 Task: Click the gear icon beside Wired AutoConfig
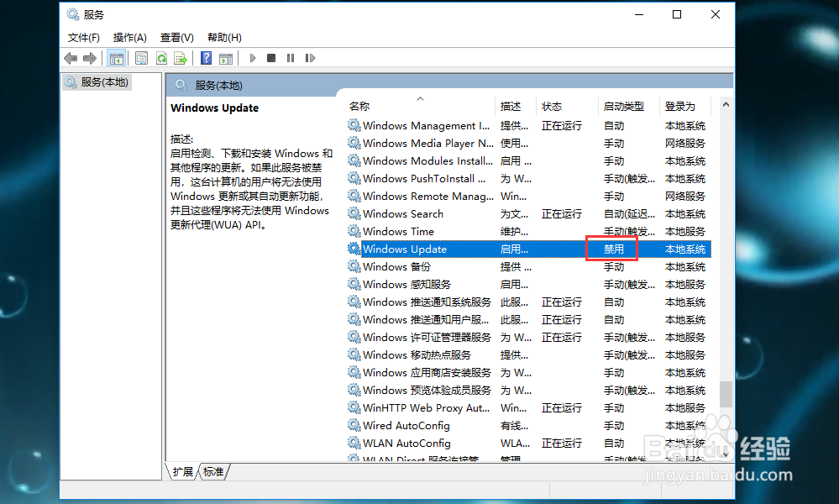[x=354, y=425]
